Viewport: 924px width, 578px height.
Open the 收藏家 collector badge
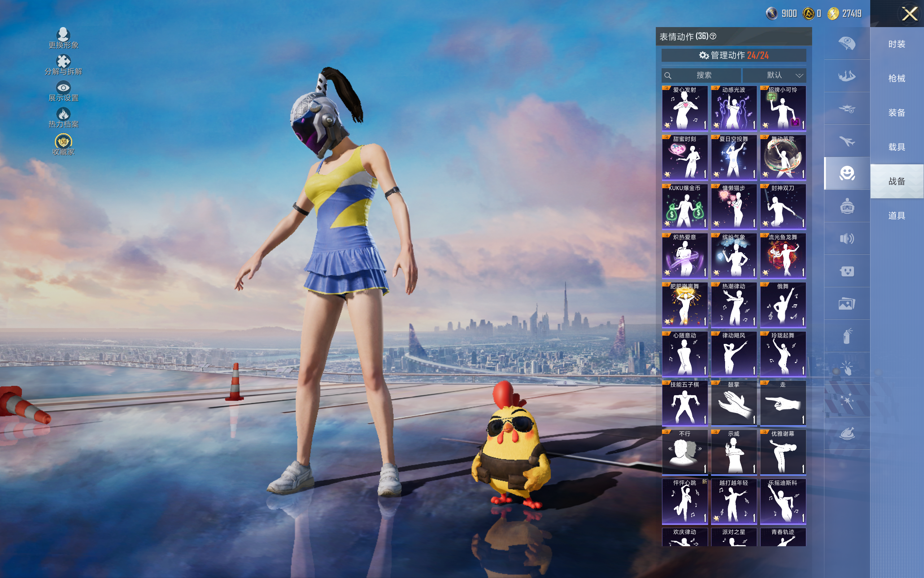click(64, 142)
